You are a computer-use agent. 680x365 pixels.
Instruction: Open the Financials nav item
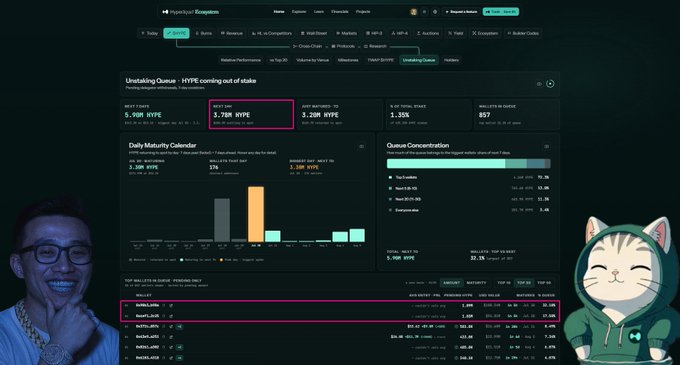pyautogui.click(x=340, y=12)
